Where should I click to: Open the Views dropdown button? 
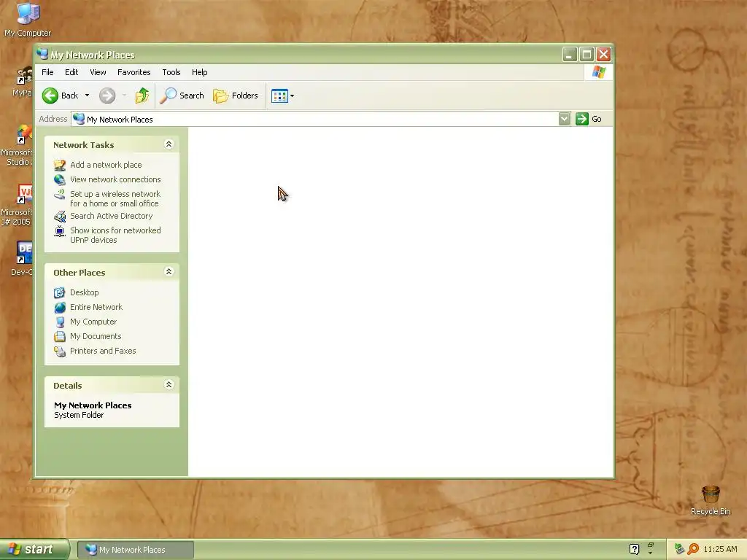(283, 96)
